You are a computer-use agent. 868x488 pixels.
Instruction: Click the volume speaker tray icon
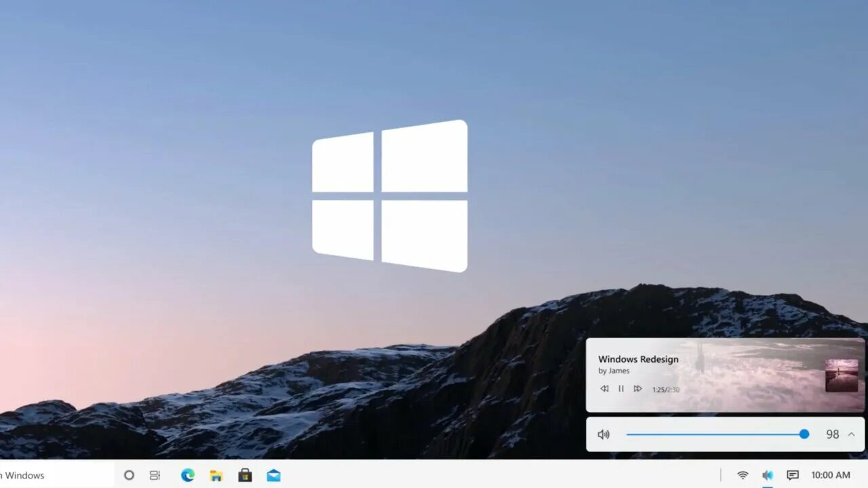[768, 475]
